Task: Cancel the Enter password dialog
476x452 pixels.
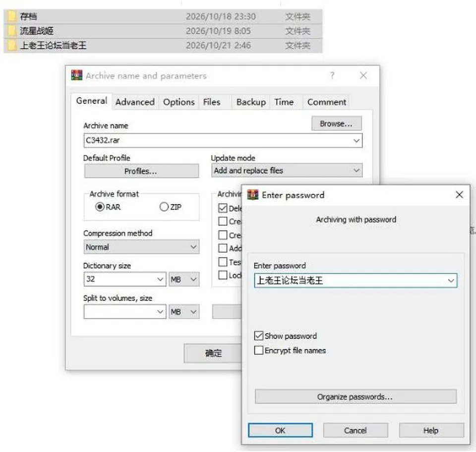Action: (356, 431)
